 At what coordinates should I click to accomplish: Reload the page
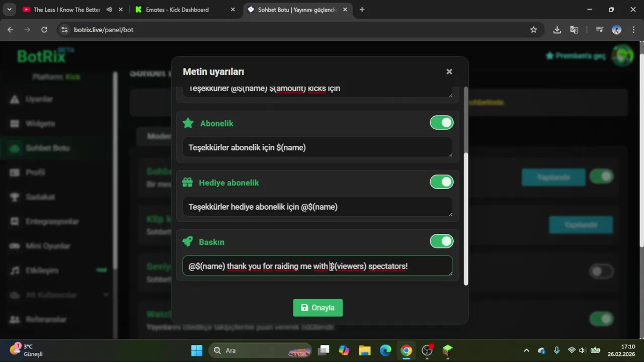pyautogui.click(x=44, y=30)
